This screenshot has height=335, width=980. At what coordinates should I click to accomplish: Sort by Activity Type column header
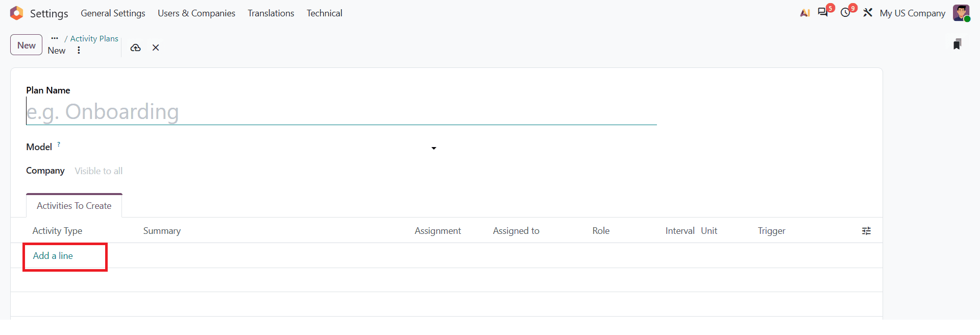click(x=57, y=231)
